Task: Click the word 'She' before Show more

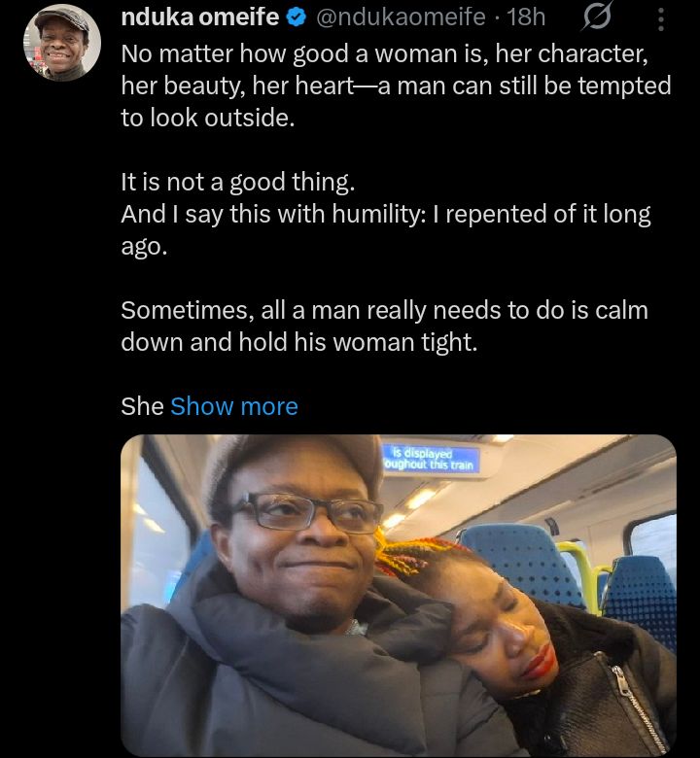Action: (x=142, y=406)
